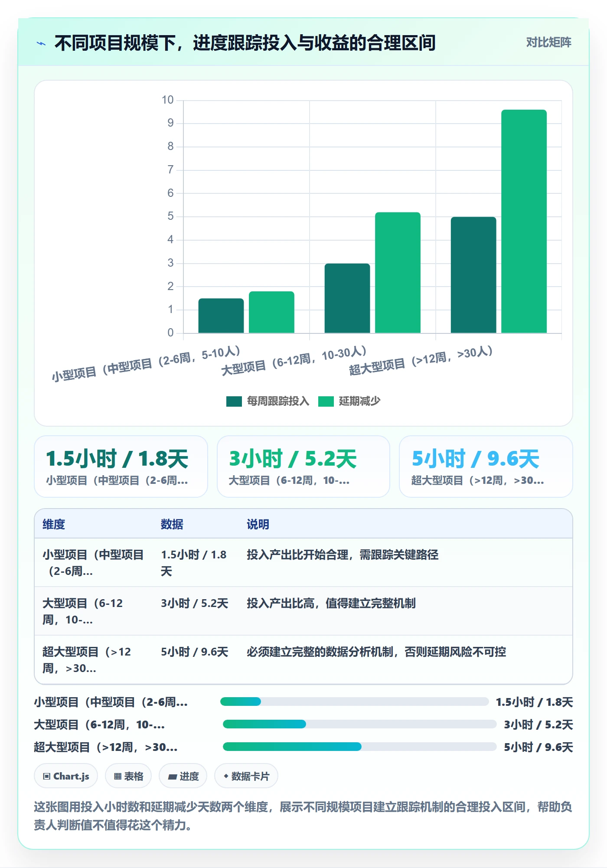The image size is (607, 868).
Task: Click the 数据卡片 tag chip
Action: click(x=246, y=776)
